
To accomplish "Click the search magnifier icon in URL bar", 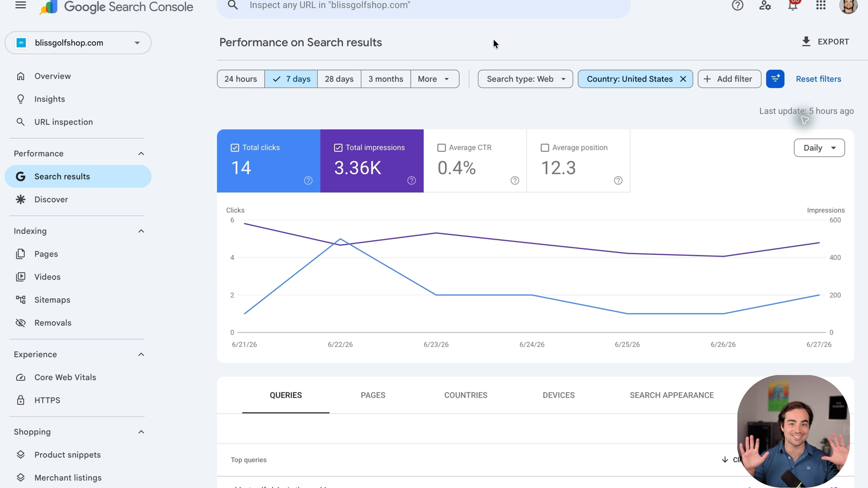I will (x=233, y=5).
